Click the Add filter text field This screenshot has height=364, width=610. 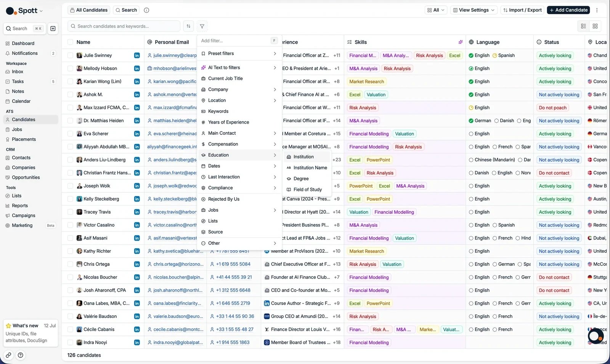pyautogui.click(x=235, y=41)
